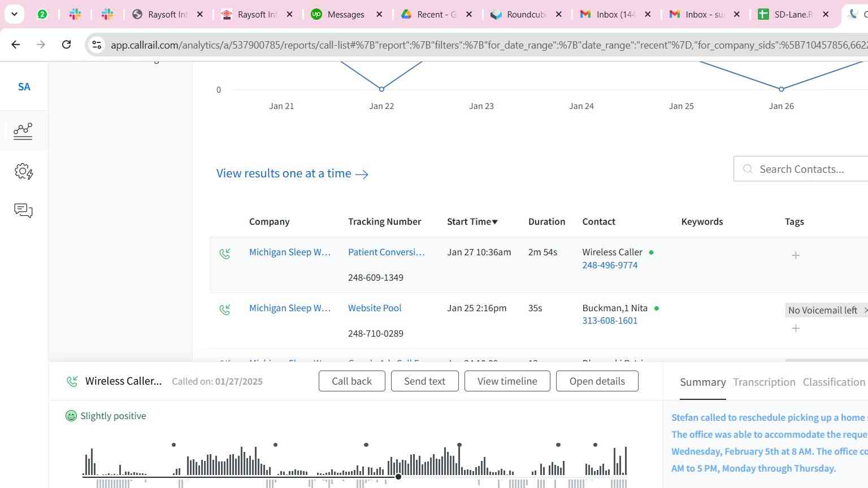Add a tag to Buckman,1 Nita row
The image size is (868, 488).
796,328
